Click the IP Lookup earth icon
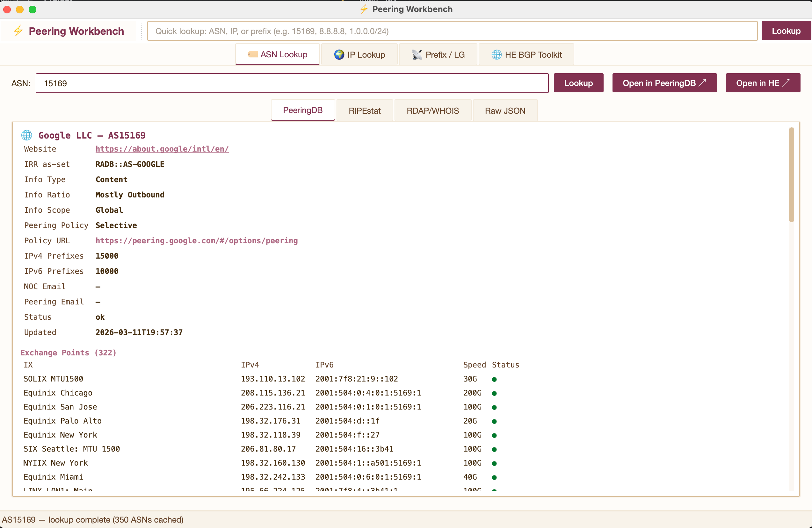This screenshot has height=528, width=812. point(339,54)
